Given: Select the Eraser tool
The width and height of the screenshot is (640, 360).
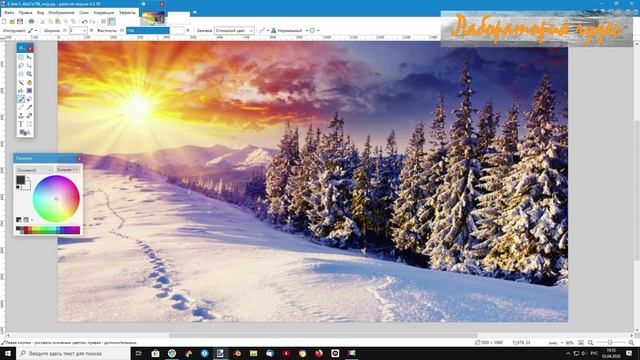Looking at the screenshot, I should [29, 99].
